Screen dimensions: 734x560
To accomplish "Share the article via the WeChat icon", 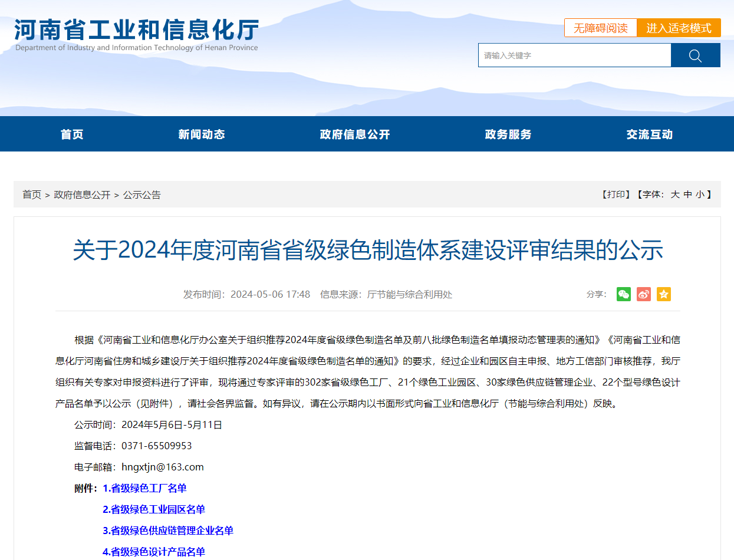I will tap(623, 294).
